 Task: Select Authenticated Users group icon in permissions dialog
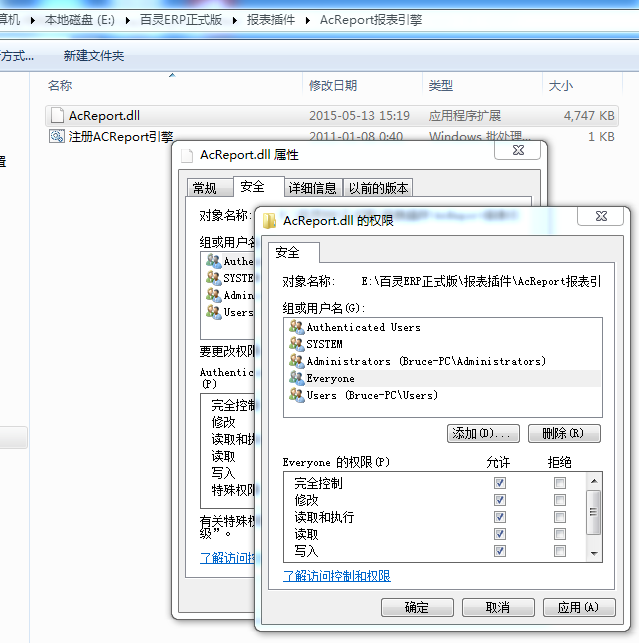(296, 327)
